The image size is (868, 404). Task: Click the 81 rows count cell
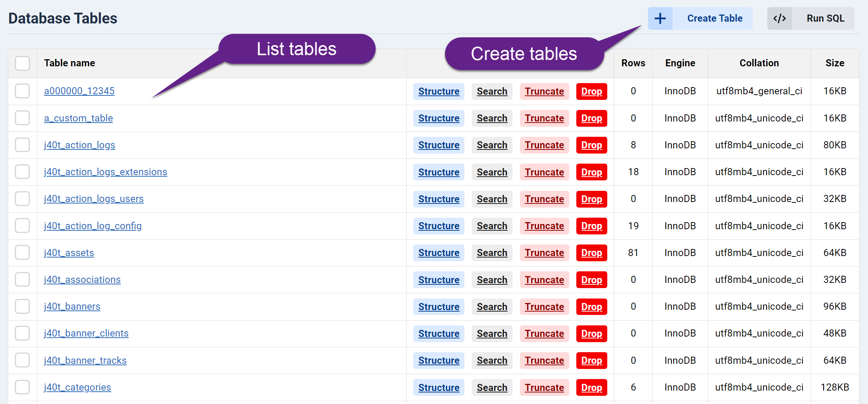tap(633, 253)
